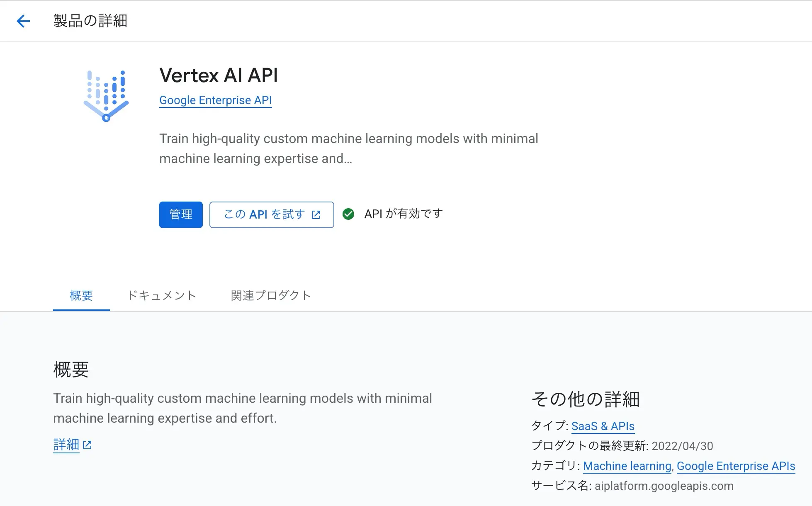The image size is (812, 506).
Task: Open the Machine learning category link
Action: [x=627, y=466]
